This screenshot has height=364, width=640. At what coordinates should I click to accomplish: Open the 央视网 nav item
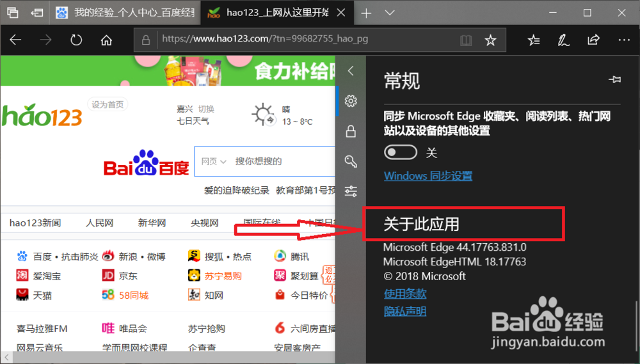point(205,223)
